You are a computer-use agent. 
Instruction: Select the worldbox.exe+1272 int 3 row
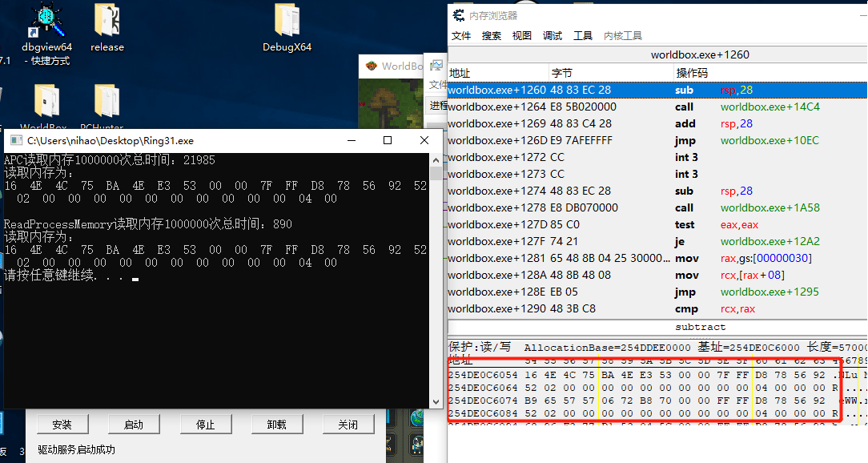[x=657, y=157]
